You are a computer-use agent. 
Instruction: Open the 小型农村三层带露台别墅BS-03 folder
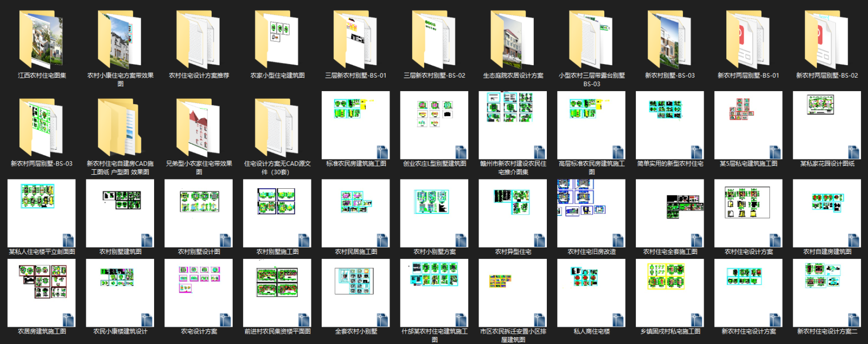click(x=592, y=39)
